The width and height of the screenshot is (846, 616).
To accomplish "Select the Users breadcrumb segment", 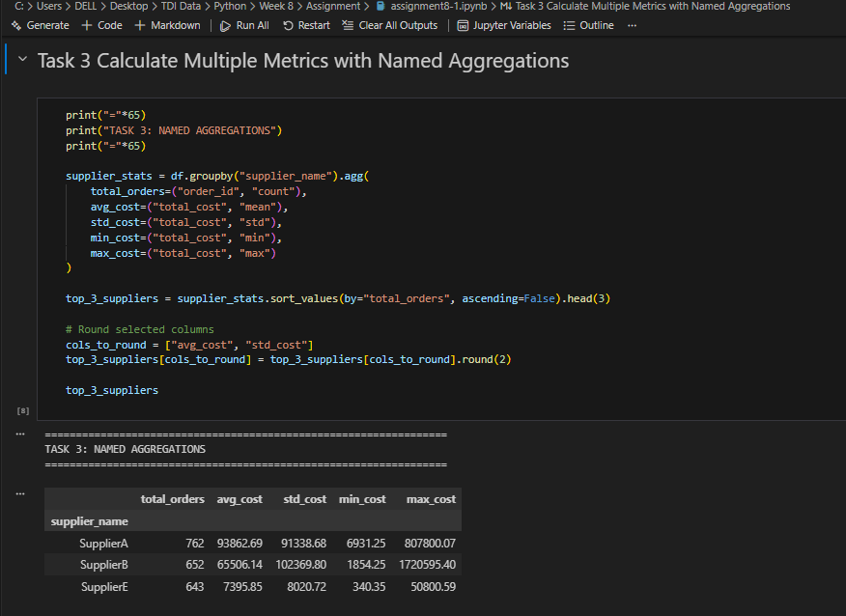I will 49,6.
